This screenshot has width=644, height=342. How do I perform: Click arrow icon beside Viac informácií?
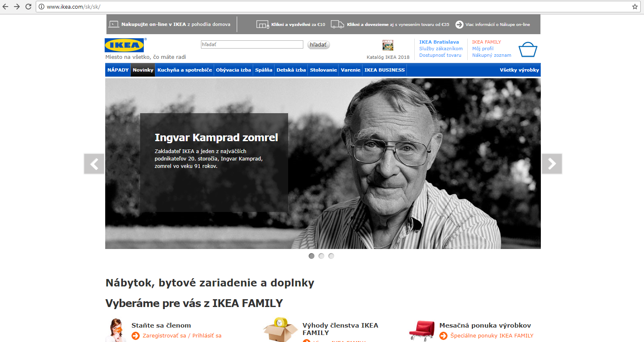tap(459, 25)
